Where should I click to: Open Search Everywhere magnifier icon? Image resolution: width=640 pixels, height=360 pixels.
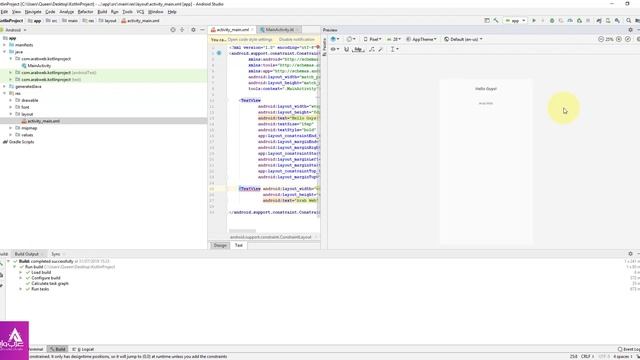pos(629,20)
